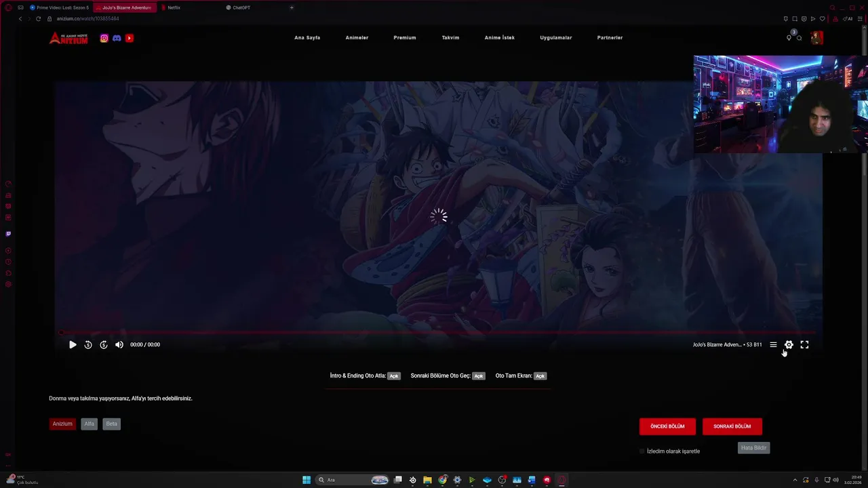Switch to Prime Video: Lost tab
The width and height of the screenshot is (868, 488).
coord(59,7)
